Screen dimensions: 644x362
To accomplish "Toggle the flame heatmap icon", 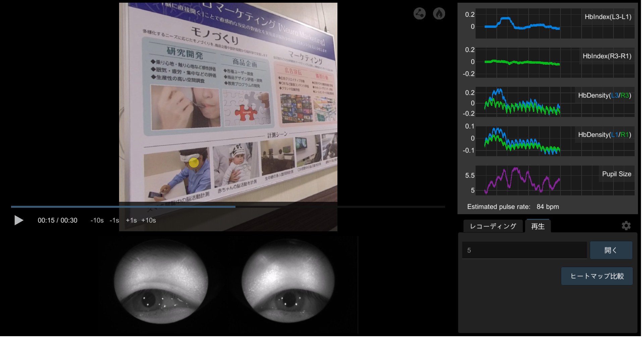I will coord(439,13).
